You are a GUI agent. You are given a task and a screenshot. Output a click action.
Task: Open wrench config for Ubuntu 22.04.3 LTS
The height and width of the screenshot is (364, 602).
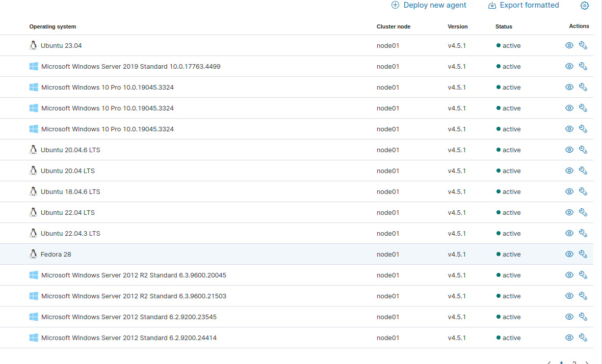[x=583, y=233]
